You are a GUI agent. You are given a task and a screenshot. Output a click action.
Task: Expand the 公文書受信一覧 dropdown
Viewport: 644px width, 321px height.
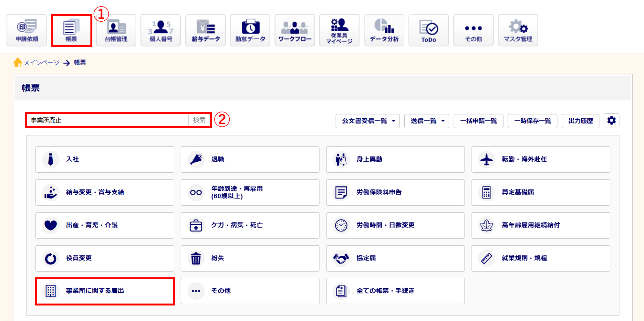click(368, 121)
